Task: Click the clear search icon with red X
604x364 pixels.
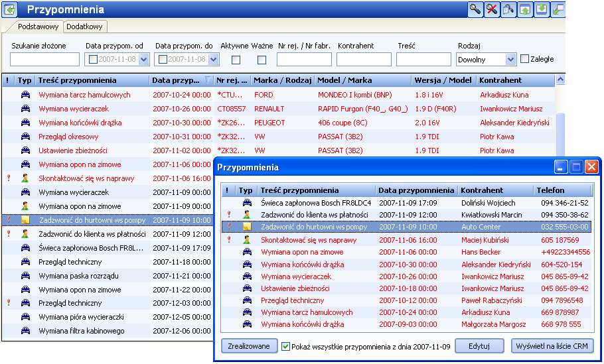Action: (492, 9)
